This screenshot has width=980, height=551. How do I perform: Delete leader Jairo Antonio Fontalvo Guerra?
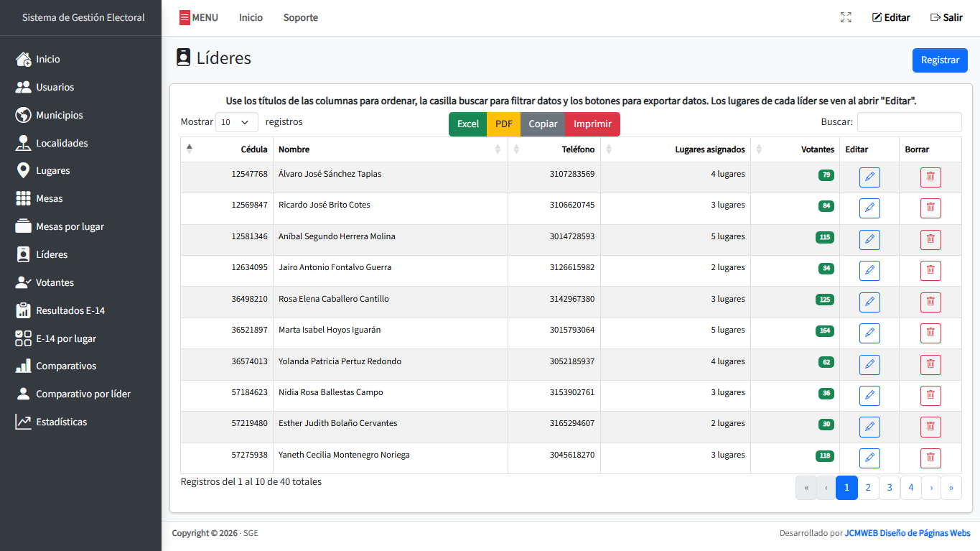pyautogui.click(x=930, y=271)
